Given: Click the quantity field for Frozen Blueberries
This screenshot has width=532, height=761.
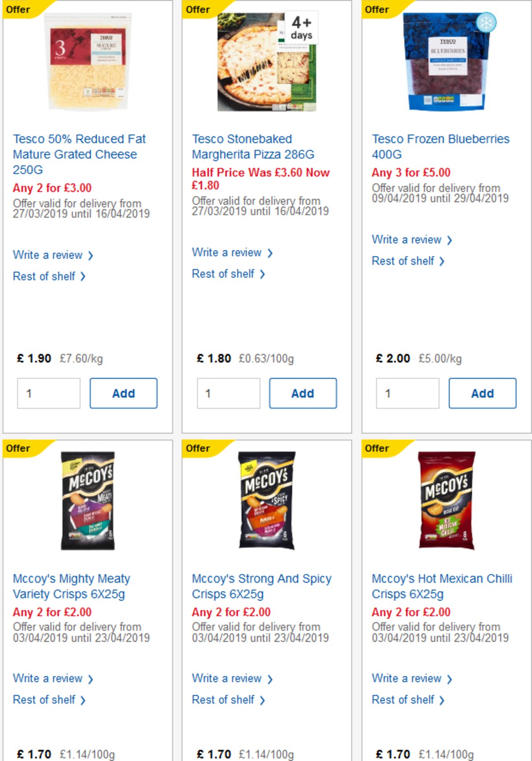Looking at the screenshot, I should [x=407, y=393].
